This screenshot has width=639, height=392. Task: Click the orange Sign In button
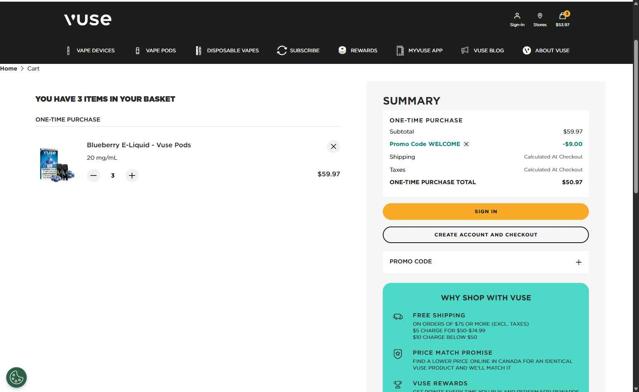coord(486,211)
